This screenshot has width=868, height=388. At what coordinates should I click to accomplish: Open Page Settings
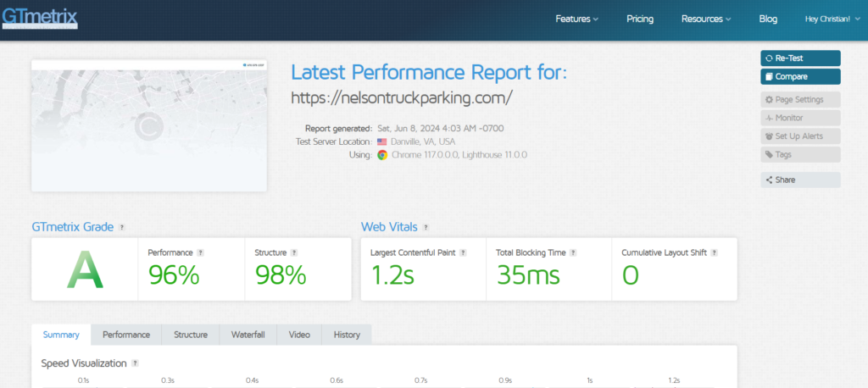tap(800, 100)
